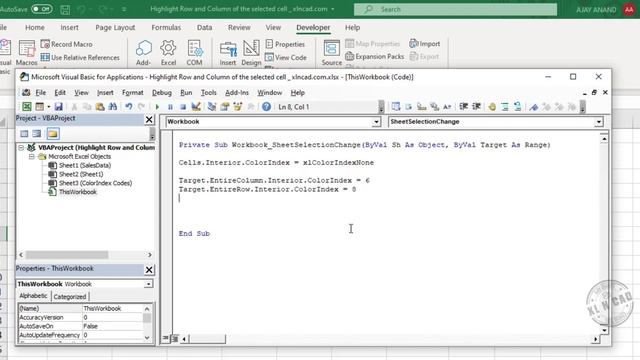Click the blue Help question mark icon
Viewport: 640px width, 360px height.
(x=266, y=107)
